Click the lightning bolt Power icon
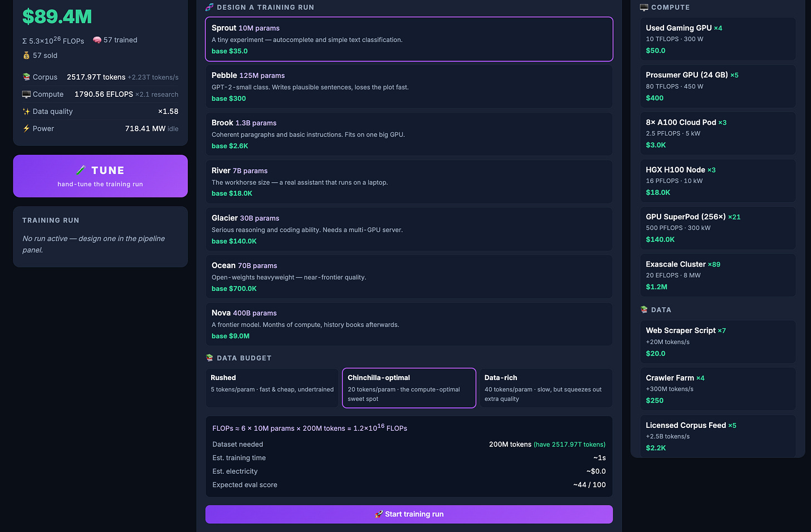 pos(26,129)
